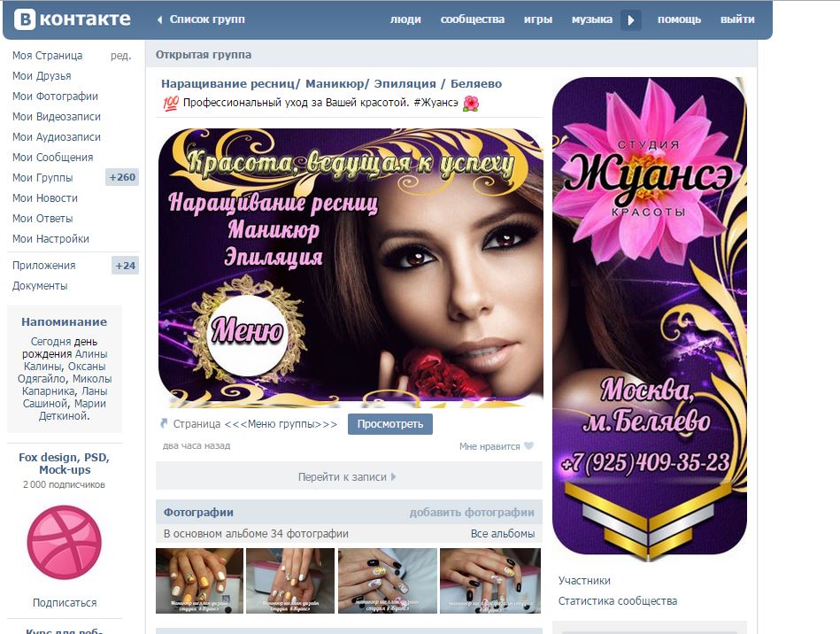The width and height of the screenshot is (840, 634).
Task: Click Подписаться under Fox design
Action: tap(65, 603)
